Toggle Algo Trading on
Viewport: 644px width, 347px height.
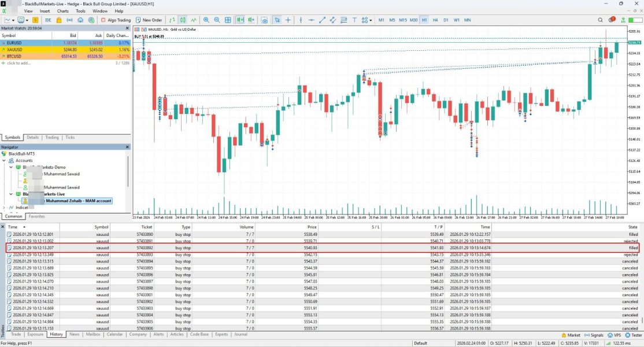coord(116,20)
